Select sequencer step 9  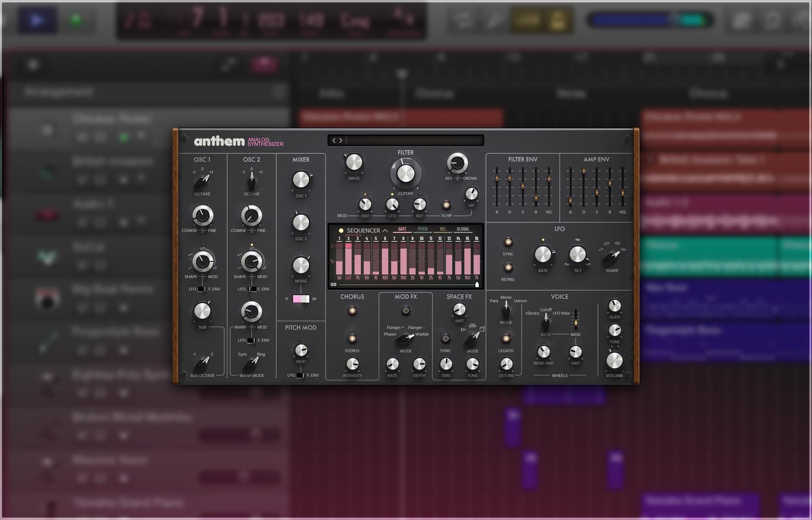412,239
